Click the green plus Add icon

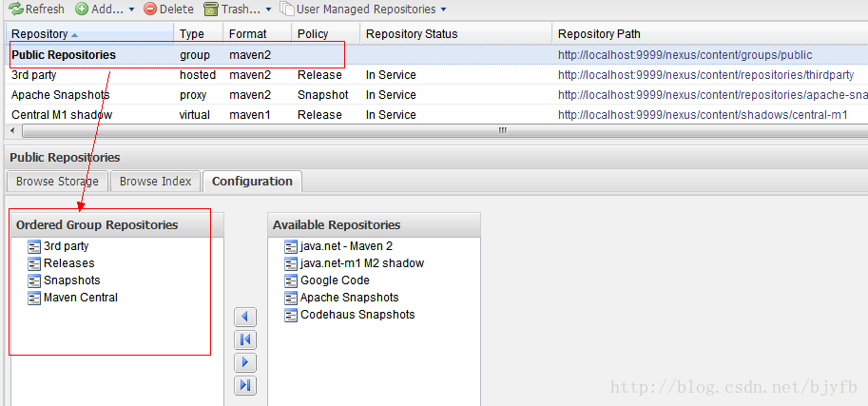coord(82,9)
